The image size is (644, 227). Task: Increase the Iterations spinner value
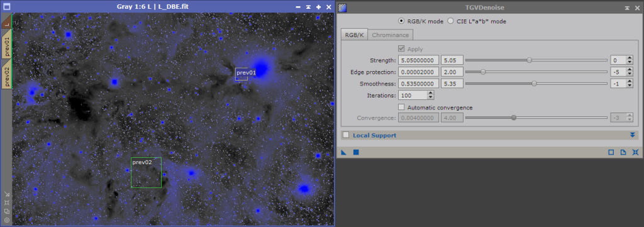[430, 93]
